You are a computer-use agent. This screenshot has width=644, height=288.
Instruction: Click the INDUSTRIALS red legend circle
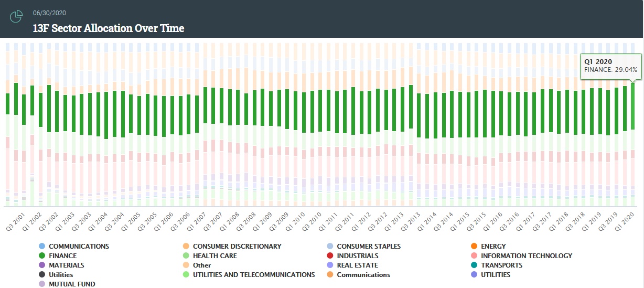(x=329, y=255)
